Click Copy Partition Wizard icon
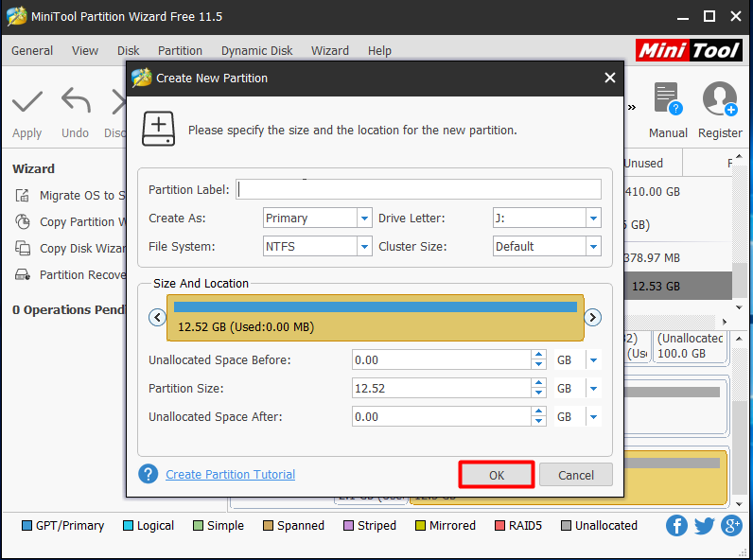 click(23, 222)
